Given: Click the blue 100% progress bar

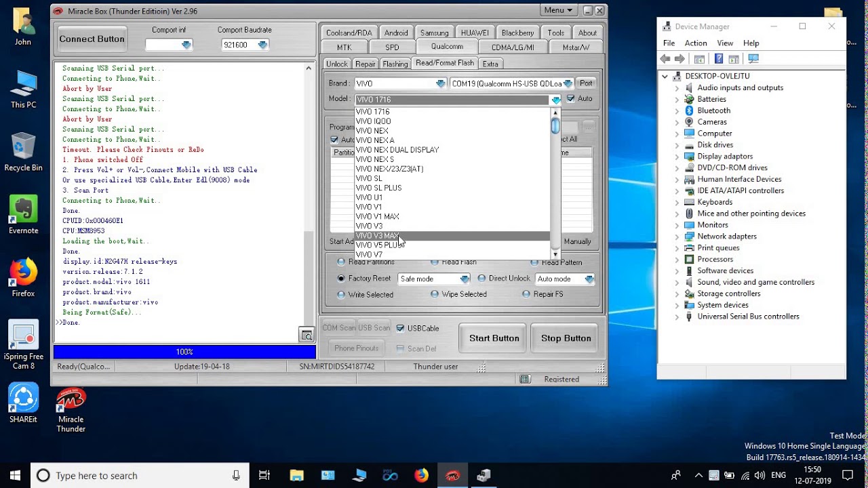Looking at the screenshot, I should coord(184,352).
